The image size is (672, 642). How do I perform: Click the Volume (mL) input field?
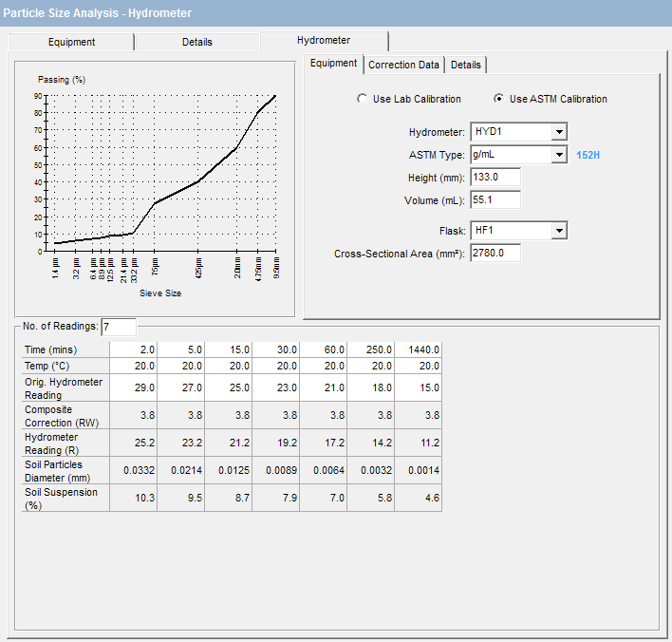(495, 200)
